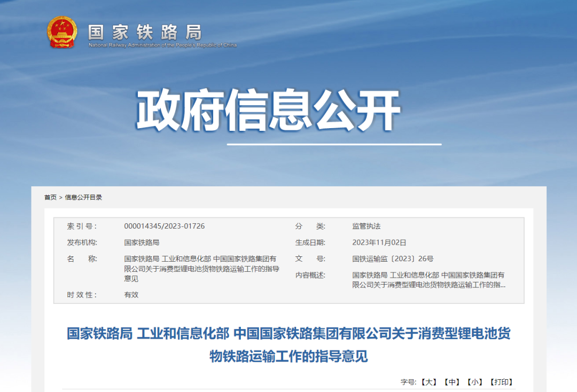Click the 发布机构 label
The image size is (577, 392).
click(82, 242)
